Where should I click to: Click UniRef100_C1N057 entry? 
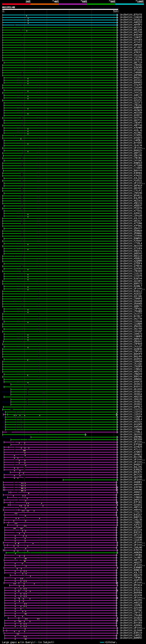pyautogui.click(x=131, y=37)
